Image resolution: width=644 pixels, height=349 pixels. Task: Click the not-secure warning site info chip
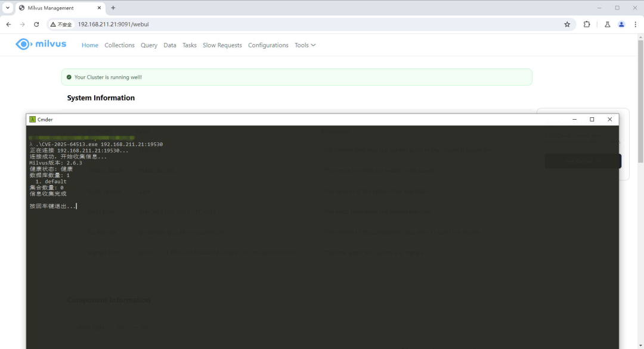point(61,24)
